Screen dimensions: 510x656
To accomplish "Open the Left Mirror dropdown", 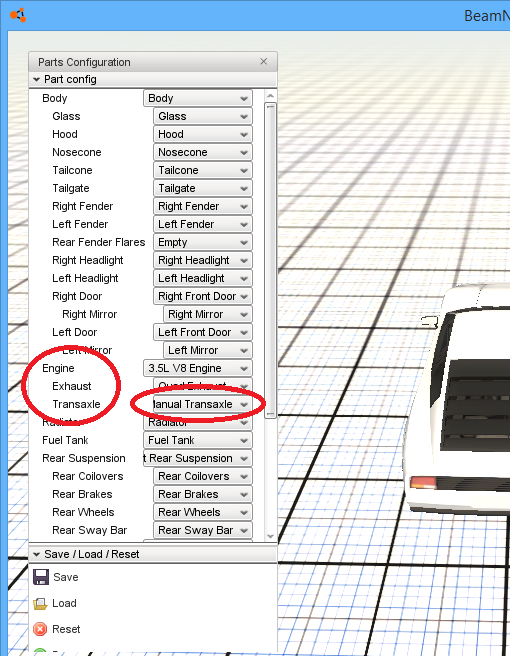I will coord(208,350).
